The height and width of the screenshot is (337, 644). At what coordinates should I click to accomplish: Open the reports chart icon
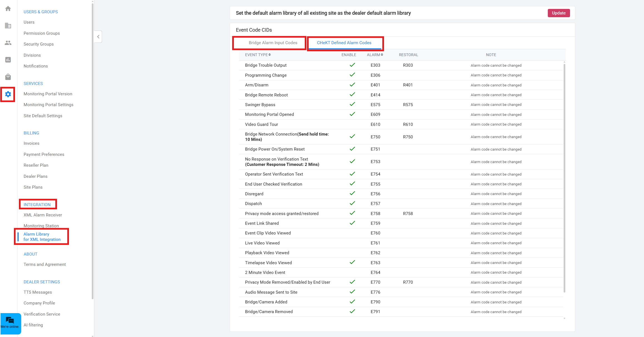point(8,60)
